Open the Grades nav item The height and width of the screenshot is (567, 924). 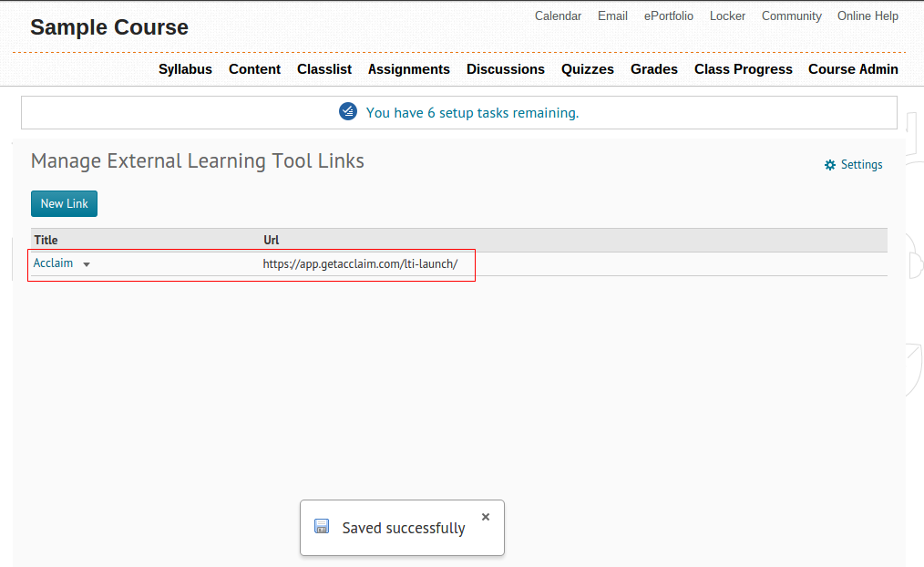tap(654, 69)
